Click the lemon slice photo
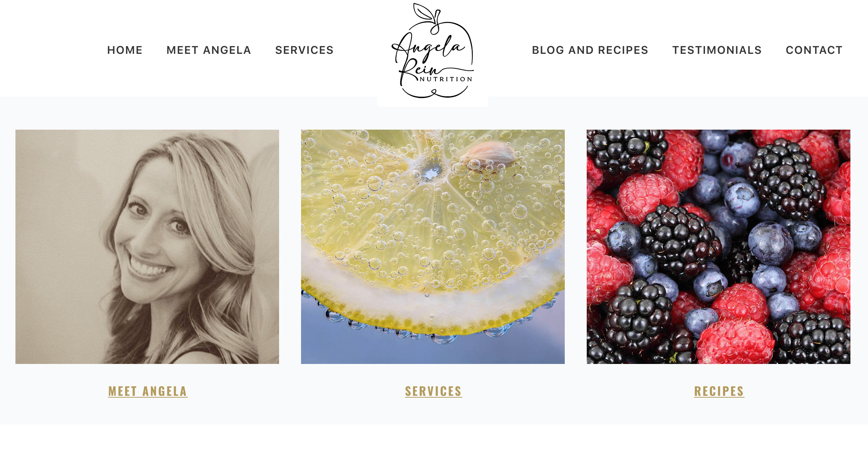Screen dimensions: 868x476 click(433, 247)
